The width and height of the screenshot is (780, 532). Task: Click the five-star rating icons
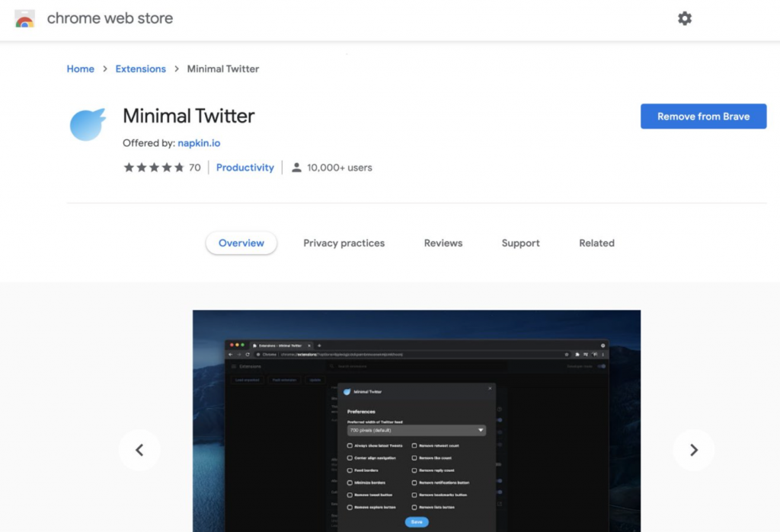(x=154, y=167)
